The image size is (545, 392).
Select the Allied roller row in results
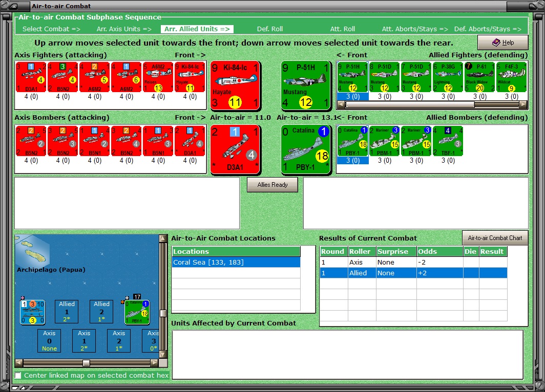click(413, 273)
